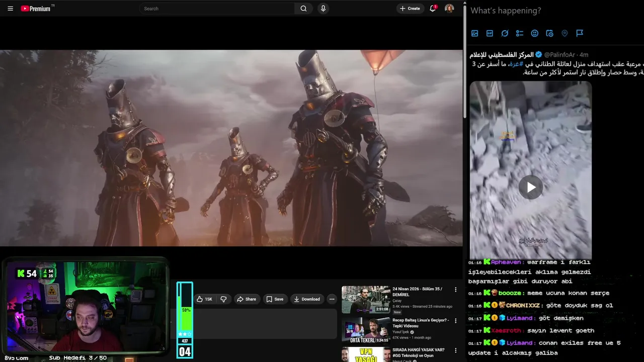Open options menu for 24 Nisan 2026 video
Viewport: 644px width, 362px height.
tap(455, 290)
